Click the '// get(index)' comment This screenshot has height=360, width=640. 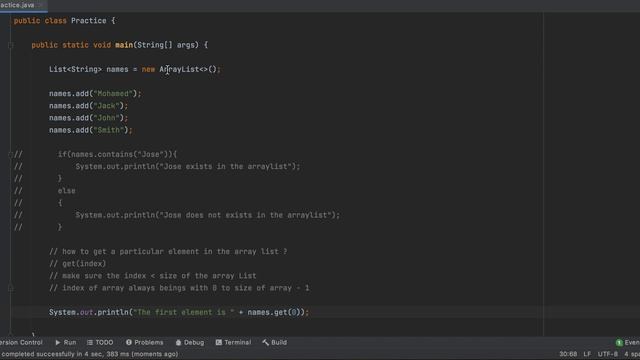coord(78,264)
